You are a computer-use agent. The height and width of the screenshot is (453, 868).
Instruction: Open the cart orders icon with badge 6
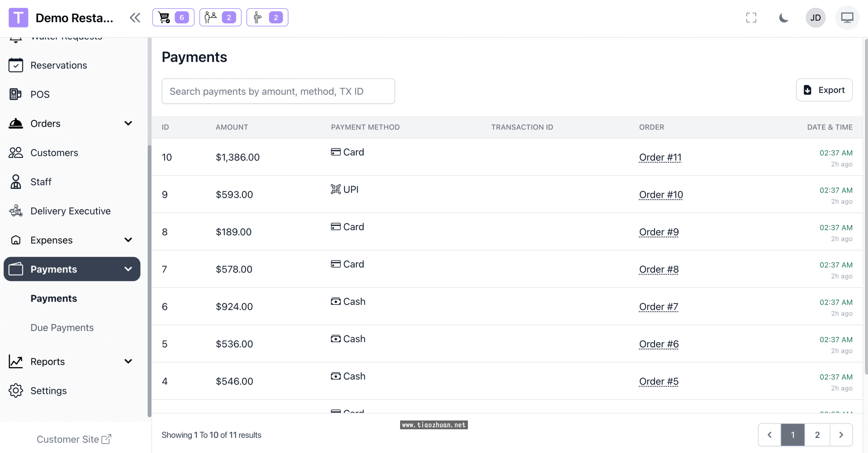(173, 17)
